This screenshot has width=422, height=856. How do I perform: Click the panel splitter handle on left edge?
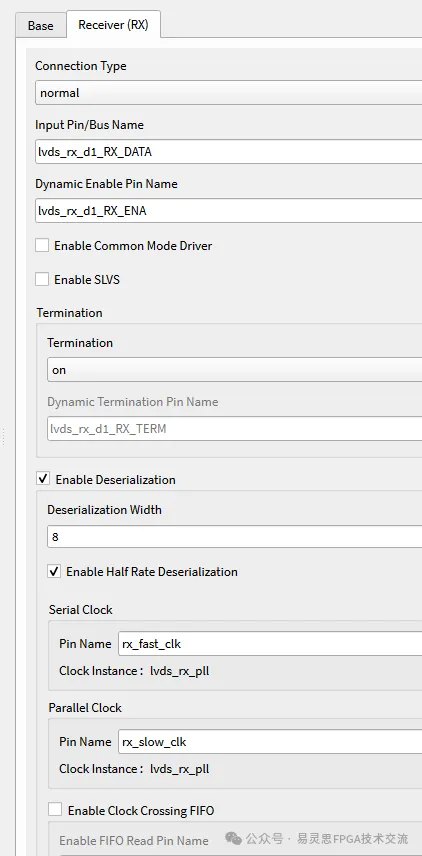click(x=4, y=436)
